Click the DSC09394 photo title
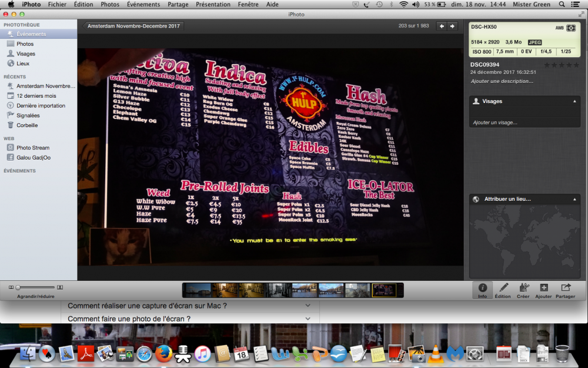 [x=485, y=65]
